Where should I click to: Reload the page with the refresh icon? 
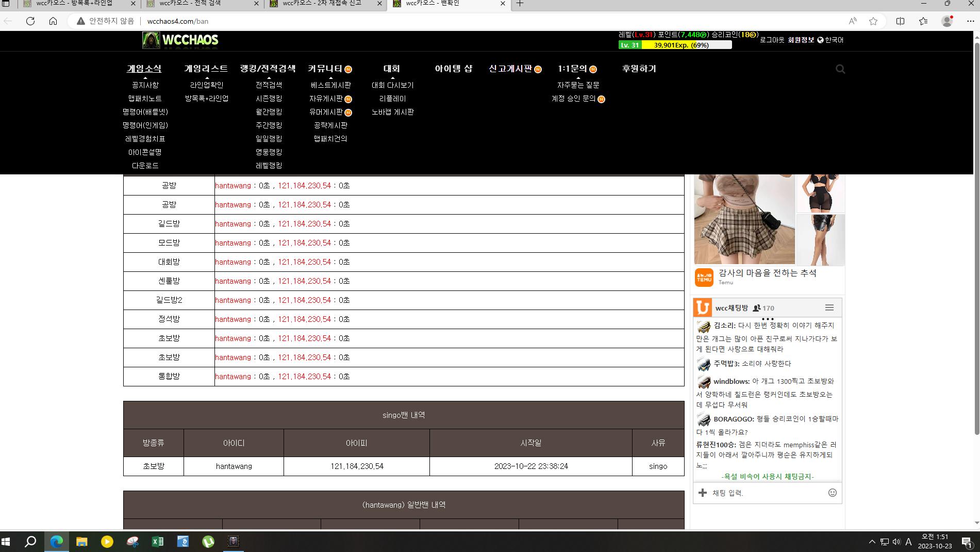30,21
